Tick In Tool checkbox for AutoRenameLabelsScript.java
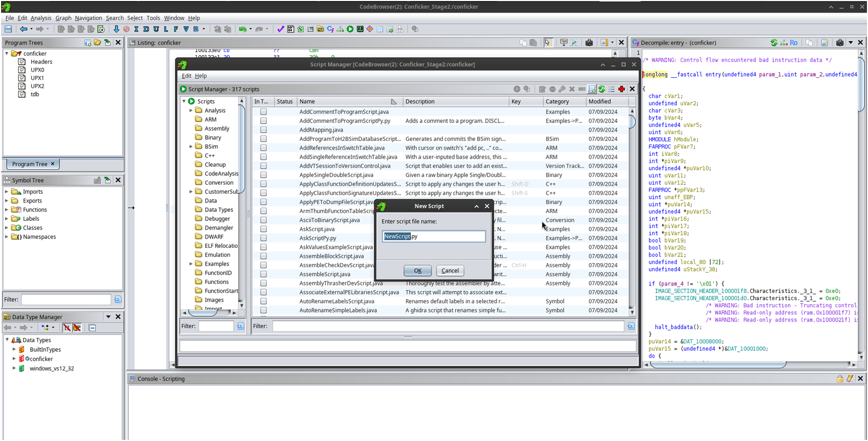868x441 pixels. pos(264,301)
